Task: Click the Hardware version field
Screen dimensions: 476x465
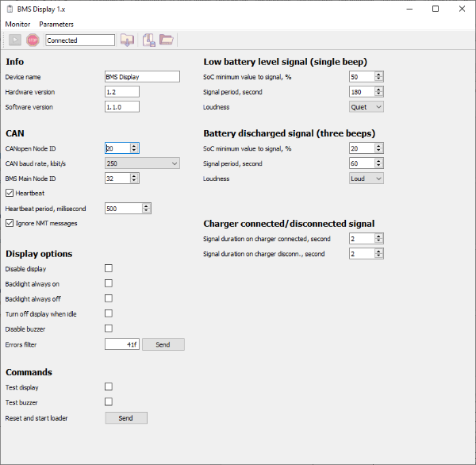Action: 122,92
